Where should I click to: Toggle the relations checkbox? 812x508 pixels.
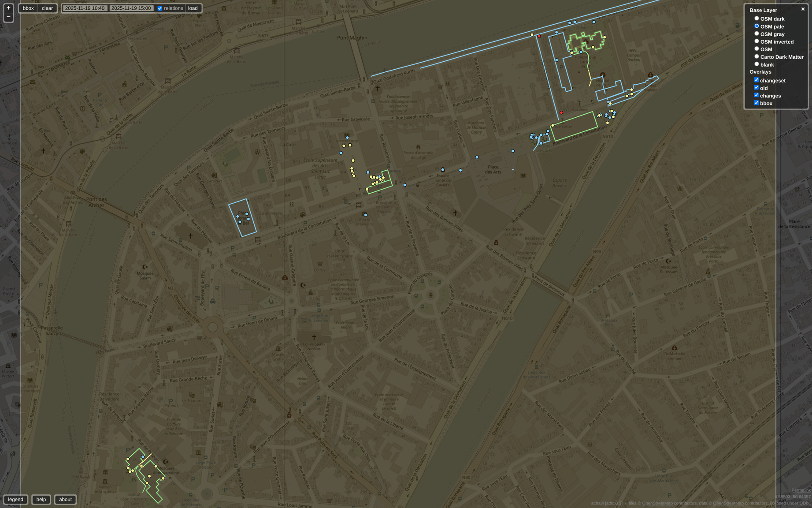[160, 8]
